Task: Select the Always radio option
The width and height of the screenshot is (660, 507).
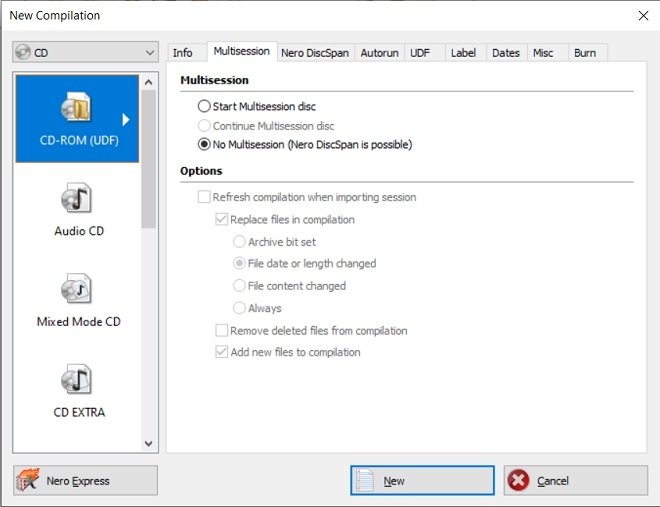Action: tap(239, 308)
